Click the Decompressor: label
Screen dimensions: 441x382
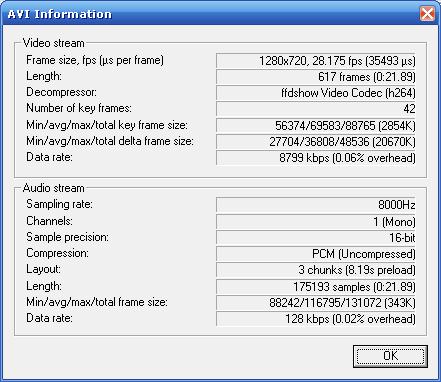pos(61,92)
